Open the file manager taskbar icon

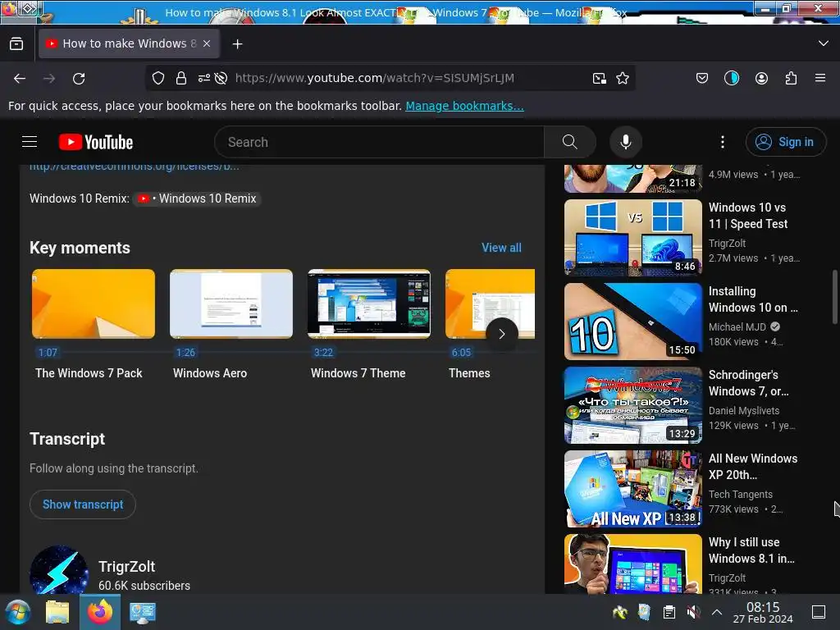[x=57, y=612]
